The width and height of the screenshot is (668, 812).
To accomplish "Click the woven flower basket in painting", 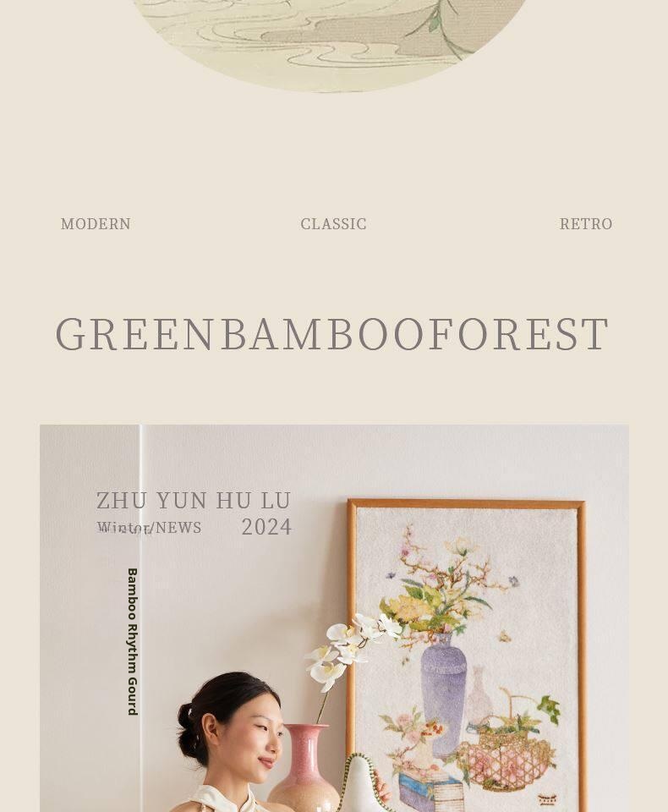I will (x=505, y=751).
